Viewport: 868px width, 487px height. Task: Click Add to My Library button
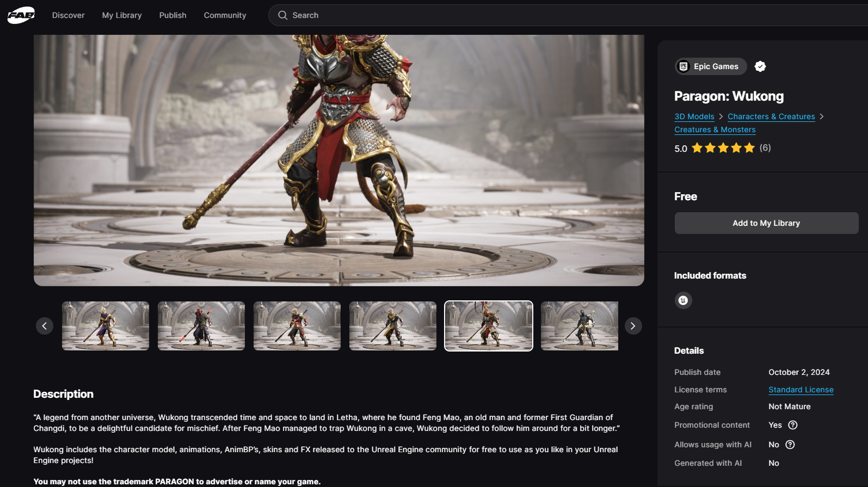click(x=766, y=223)
